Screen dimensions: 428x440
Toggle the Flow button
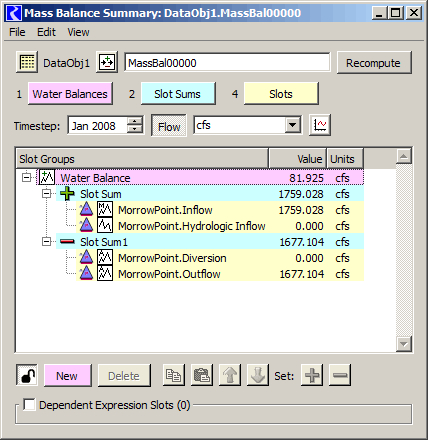click(169, 126)
